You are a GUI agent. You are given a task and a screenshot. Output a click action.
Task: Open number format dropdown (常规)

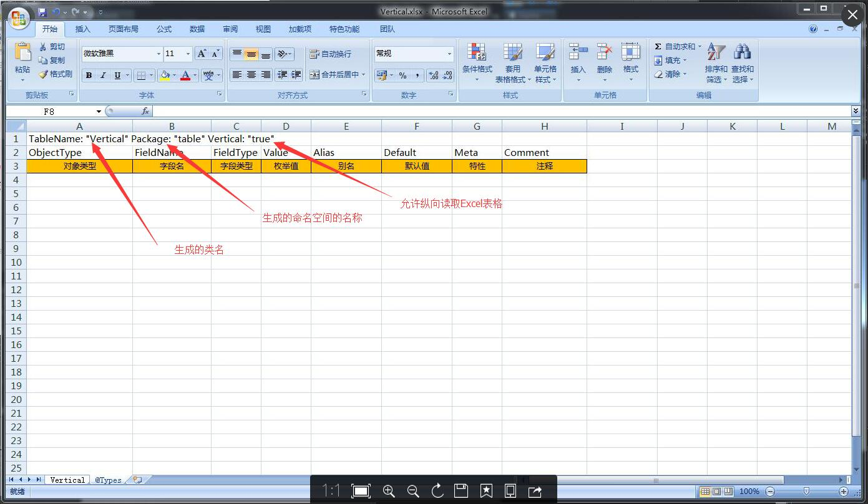[449, 54]
